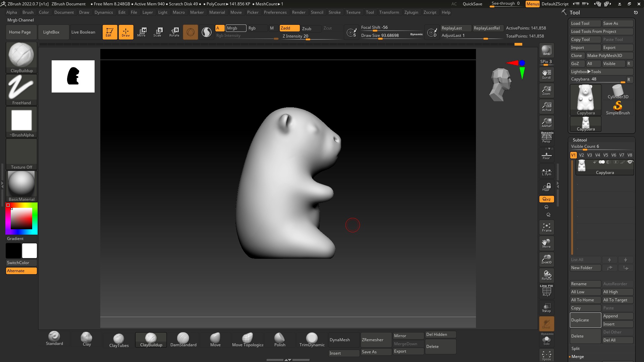
Task: Expand the Merge section
Action: coord(578,357)
